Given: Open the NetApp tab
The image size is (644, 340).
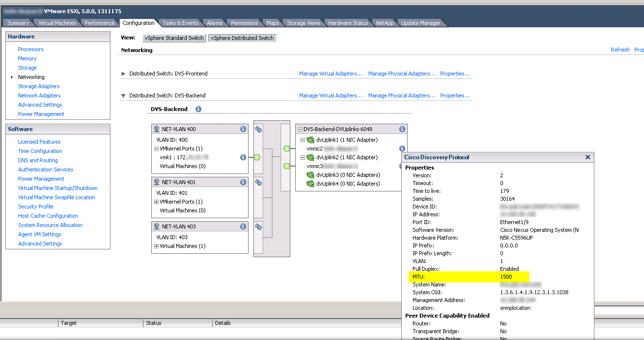Looking at the screenshot, I should tap(385, 23).
